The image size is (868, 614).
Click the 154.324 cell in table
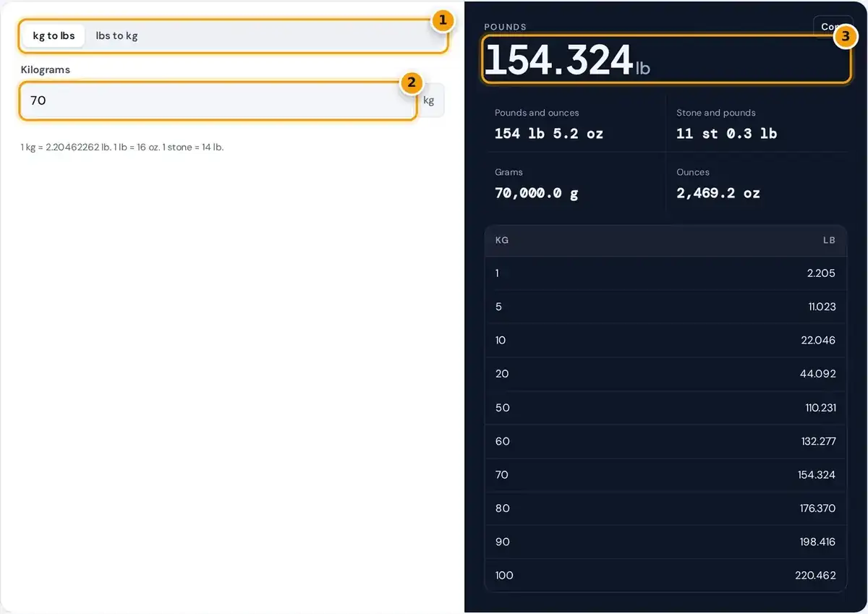(x=817, y=475)
